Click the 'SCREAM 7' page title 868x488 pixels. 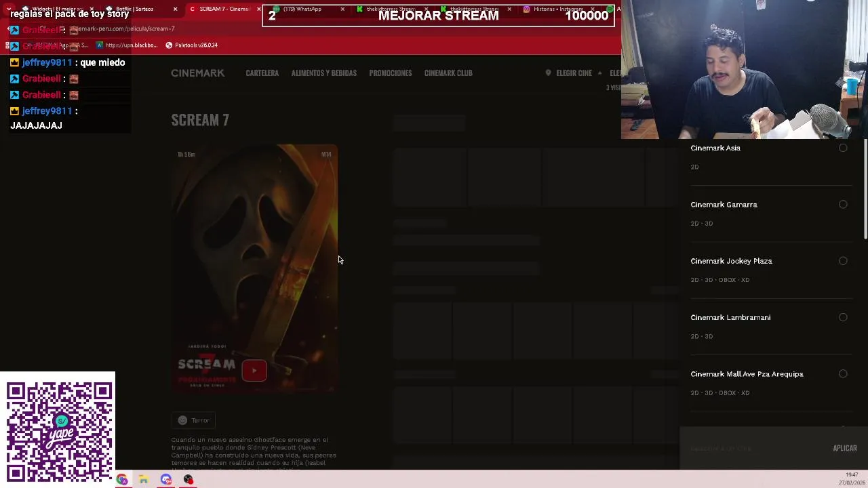coord(200,120)
